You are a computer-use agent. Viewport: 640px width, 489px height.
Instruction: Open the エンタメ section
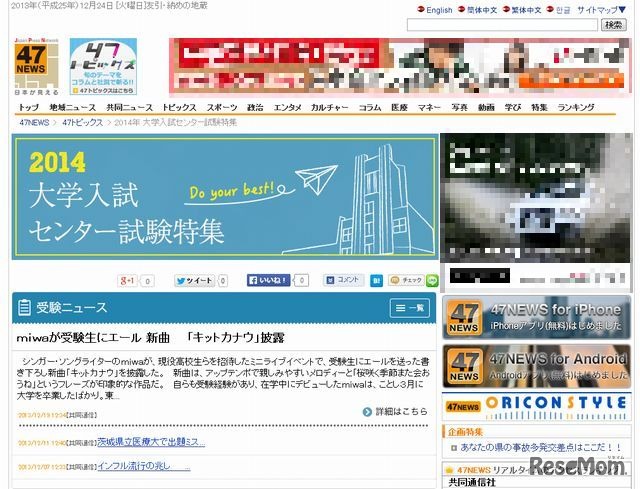[x=287, y=107]
